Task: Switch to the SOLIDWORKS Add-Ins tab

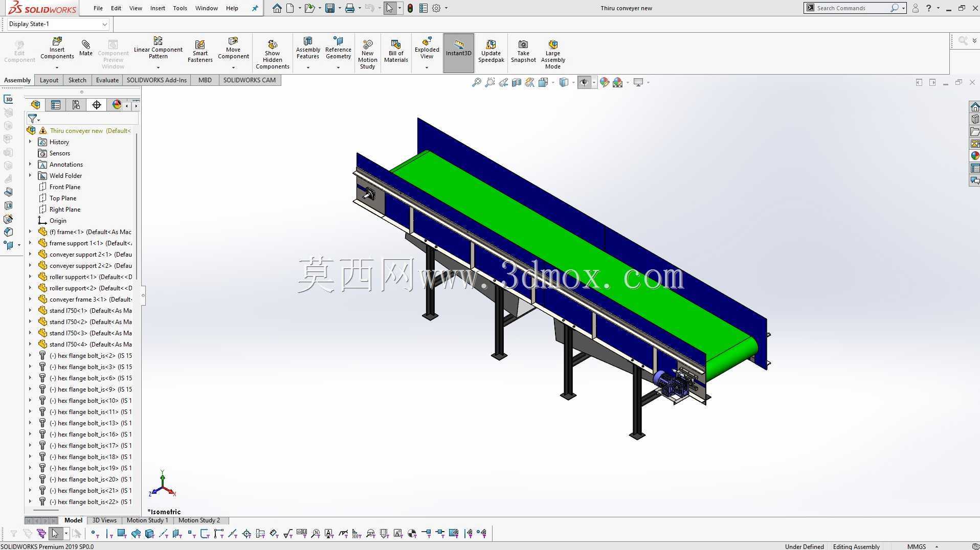Action: [157, 80]
